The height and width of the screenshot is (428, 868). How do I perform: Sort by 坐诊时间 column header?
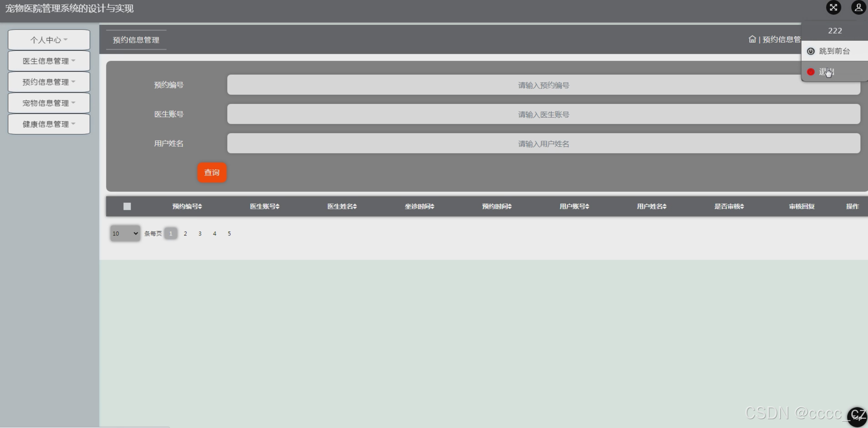pos(419,207)
